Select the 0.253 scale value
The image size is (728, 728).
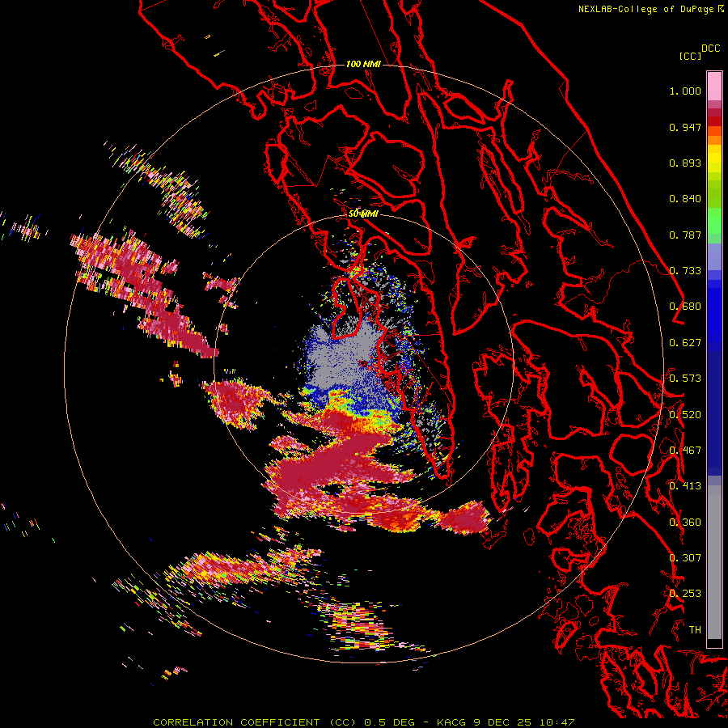tap(685, 594)
